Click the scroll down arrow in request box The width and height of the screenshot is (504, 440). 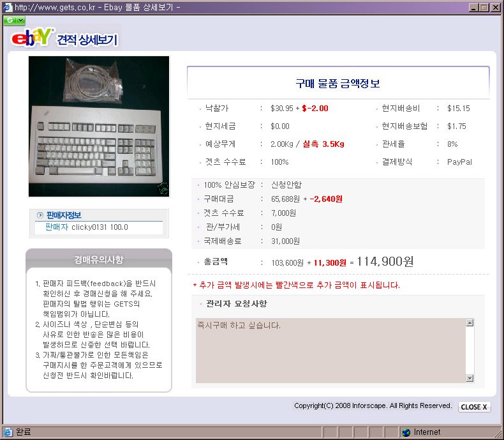pos(470,378)
